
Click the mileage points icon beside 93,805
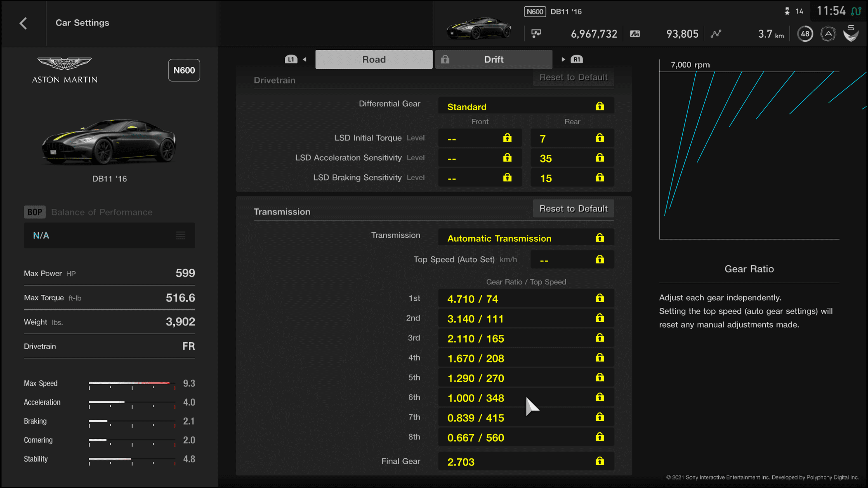[x=635, y=34]
